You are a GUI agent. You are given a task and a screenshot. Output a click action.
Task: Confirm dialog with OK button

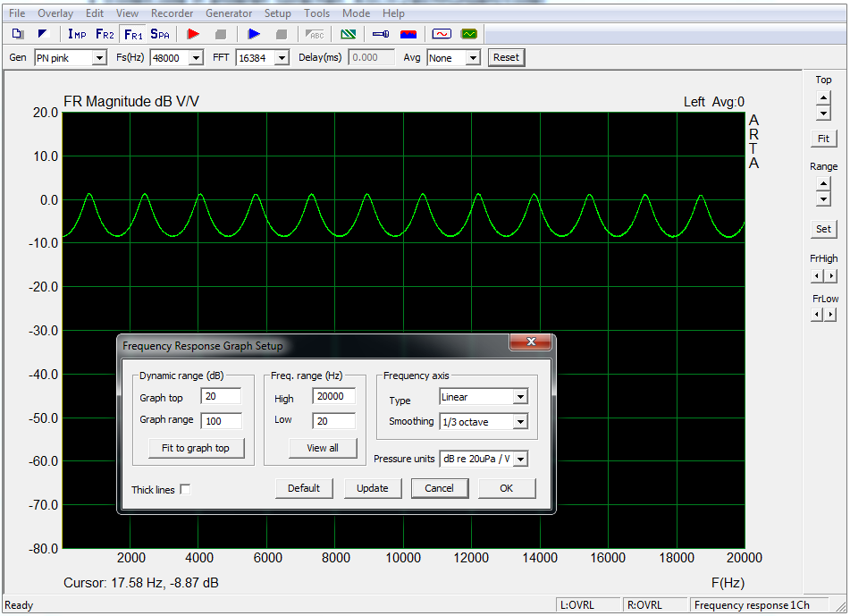coord(506,488)
